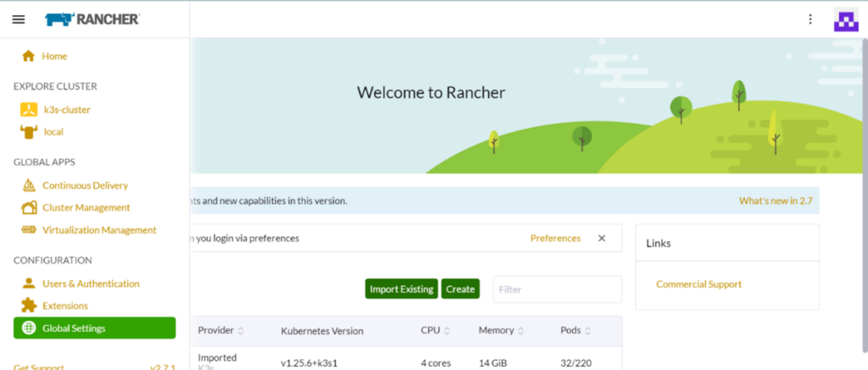Screen dimensions: 868x370
Task: Click the Cluster Management barn icon
Action: pos(28,207)
